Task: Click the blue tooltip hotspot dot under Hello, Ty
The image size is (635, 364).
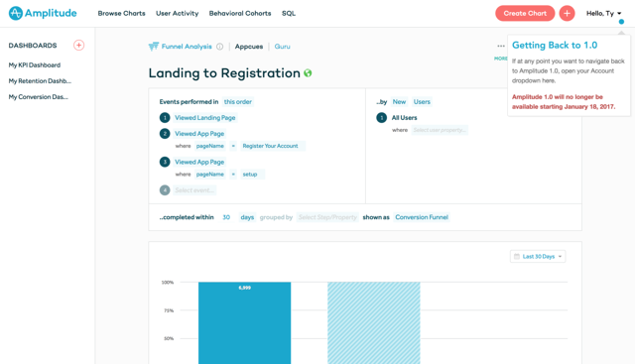Action: (x=621, y=22)
